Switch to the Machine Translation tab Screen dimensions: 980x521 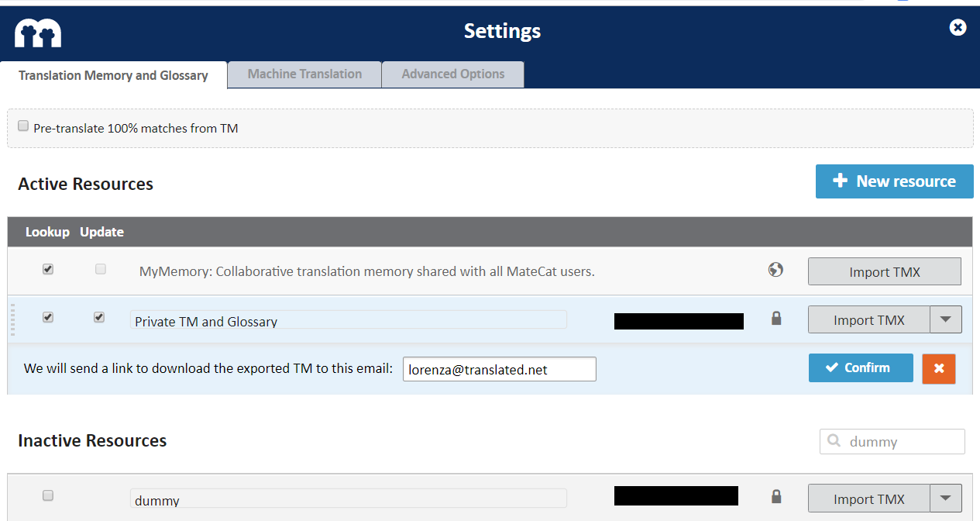304,74
